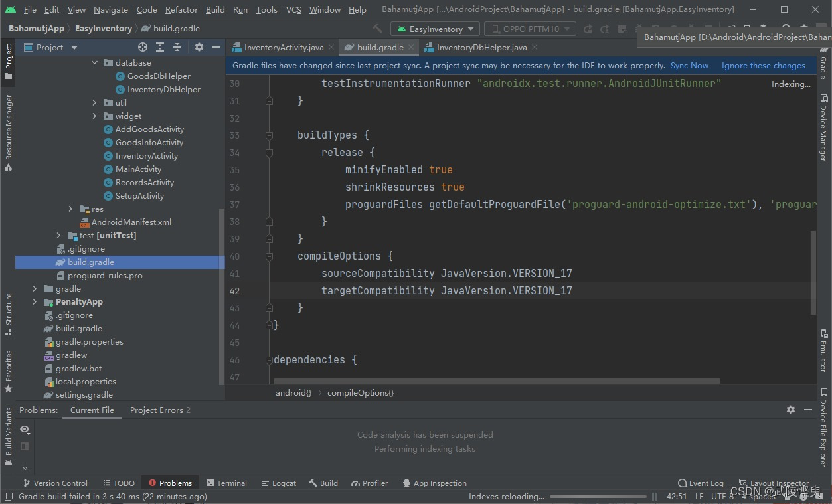Click Ignore these changes link
Image resolution: width=832 pixels, height=504 pixels.
763,65
